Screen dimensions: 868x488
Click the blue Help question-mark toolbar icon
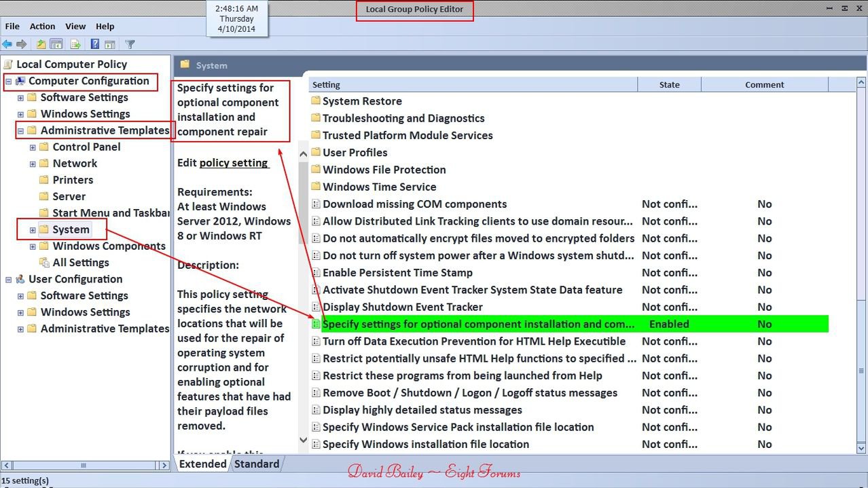coord(95,44)
